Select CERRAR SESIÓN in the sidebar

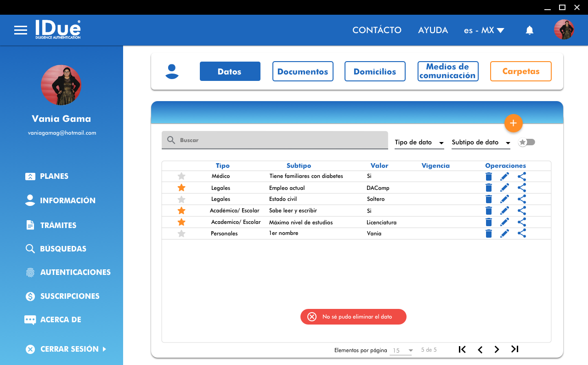69,349
